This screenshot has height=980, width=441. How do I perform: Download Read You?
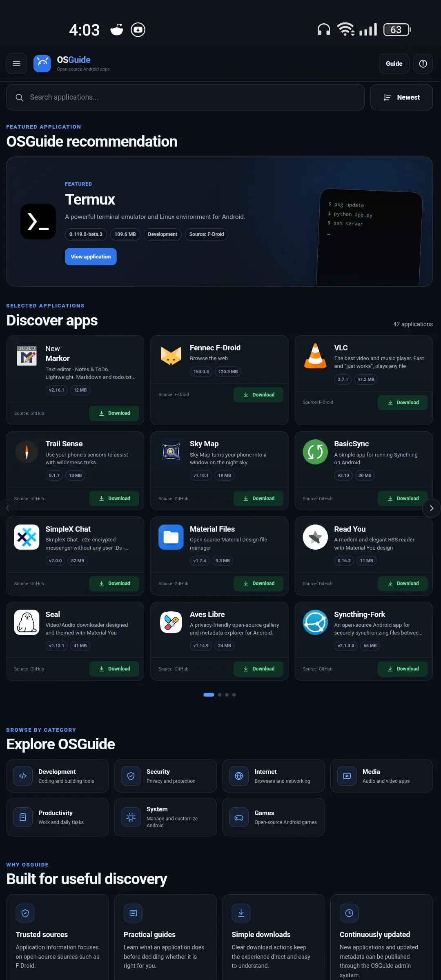pyautogui.click(x=403, y=584)
